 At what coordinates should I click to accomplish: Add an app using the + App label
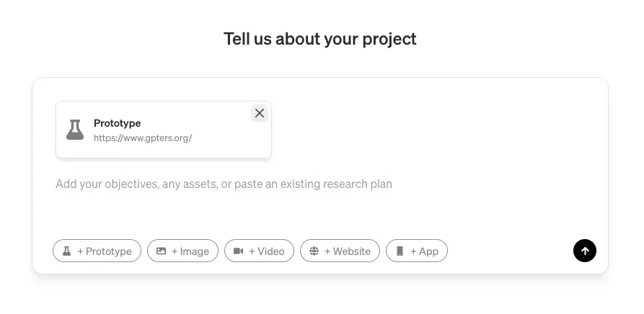pos(424,251)
